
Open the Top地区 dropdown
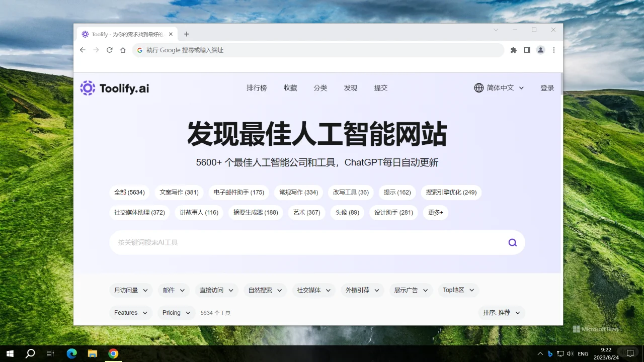(x=458, y=290)
